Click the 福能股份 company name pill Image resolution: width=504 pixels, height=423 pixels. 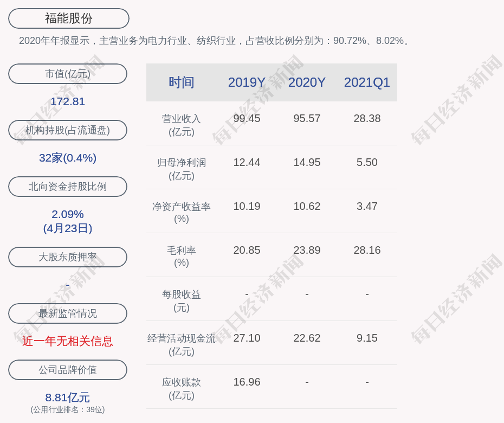coord(69,18)
